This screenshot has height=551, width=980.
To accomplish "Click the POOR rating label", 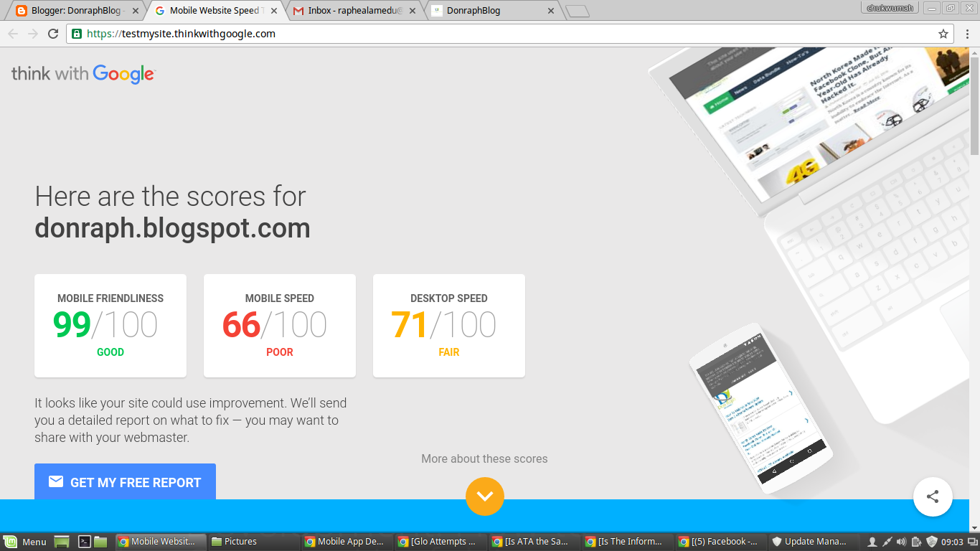I will click(x=280, y=352).
